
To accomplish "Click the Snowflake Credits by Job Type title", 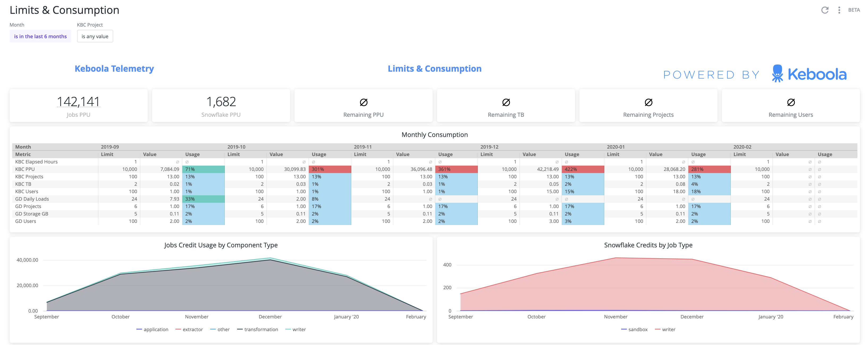I will point(648,245).
